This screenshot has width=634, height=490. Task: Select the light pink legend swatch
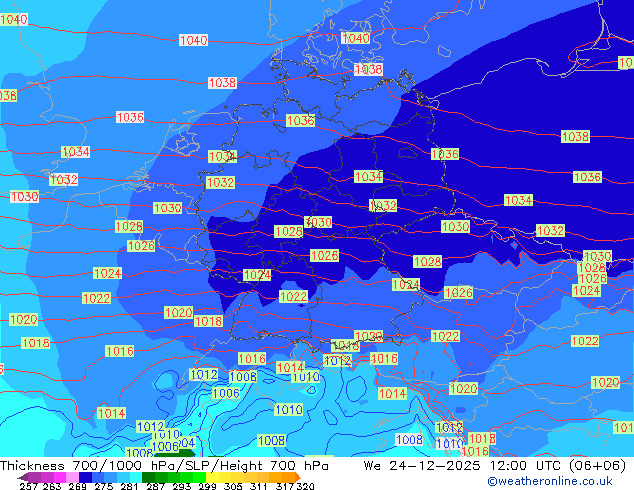click(x=72, y=477)
